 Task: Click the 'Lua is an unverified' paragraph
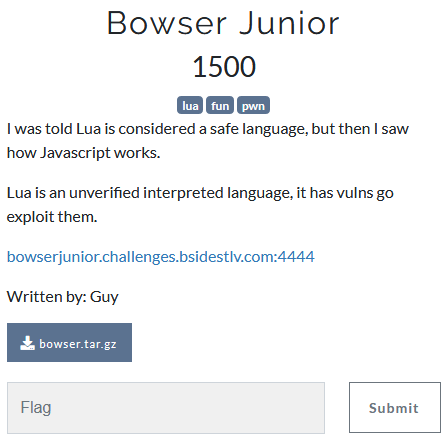click(x=200, y=205)
